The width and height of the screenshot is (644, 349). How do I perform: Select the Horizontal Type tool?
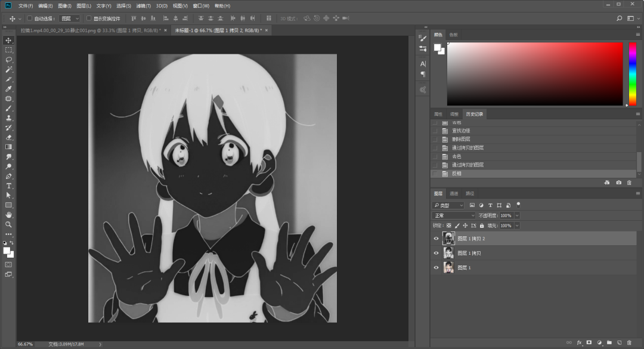coord(8,186)
